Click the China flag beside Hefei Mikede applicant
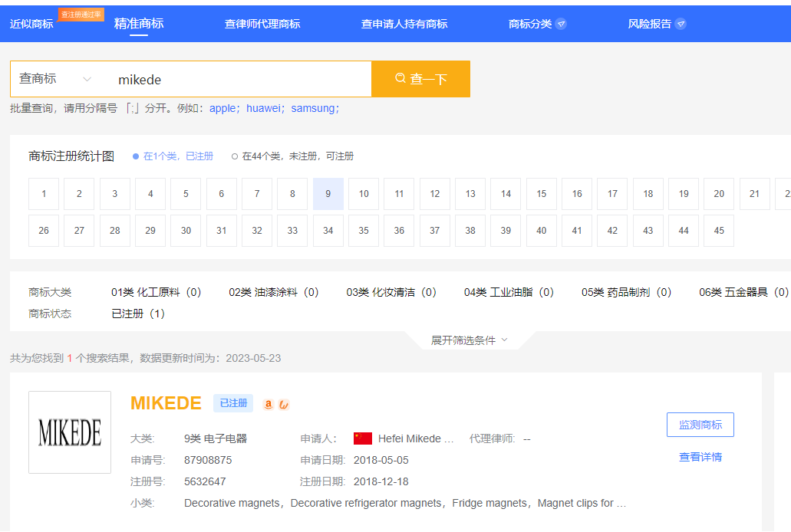791x532 pixels. coord(361,438)
